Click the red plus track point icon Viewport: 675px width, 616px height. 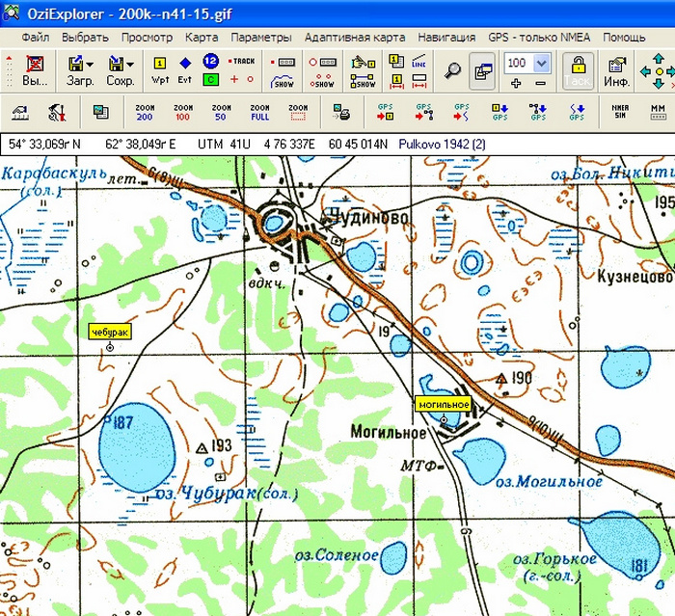[234, 79]
